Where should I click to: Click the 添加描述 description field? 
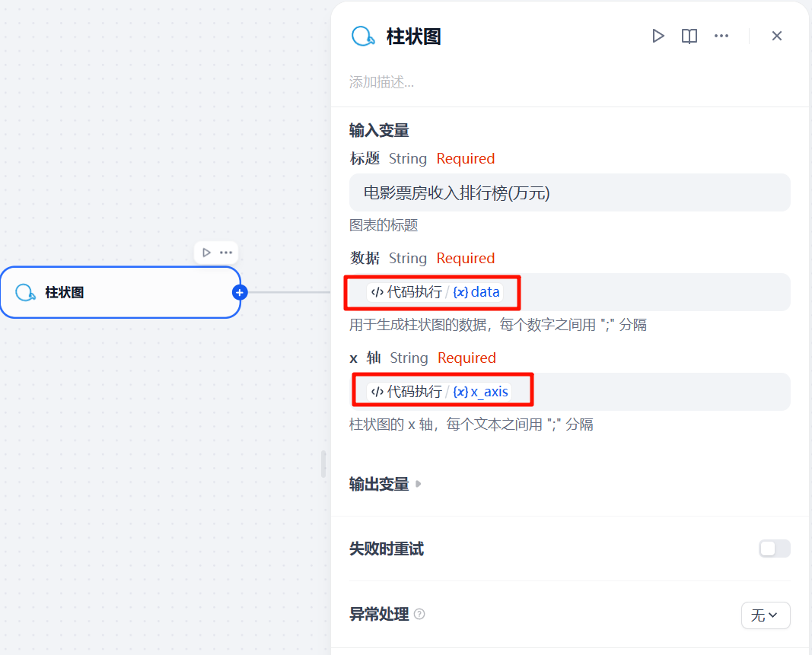click(x=382, y=82)
